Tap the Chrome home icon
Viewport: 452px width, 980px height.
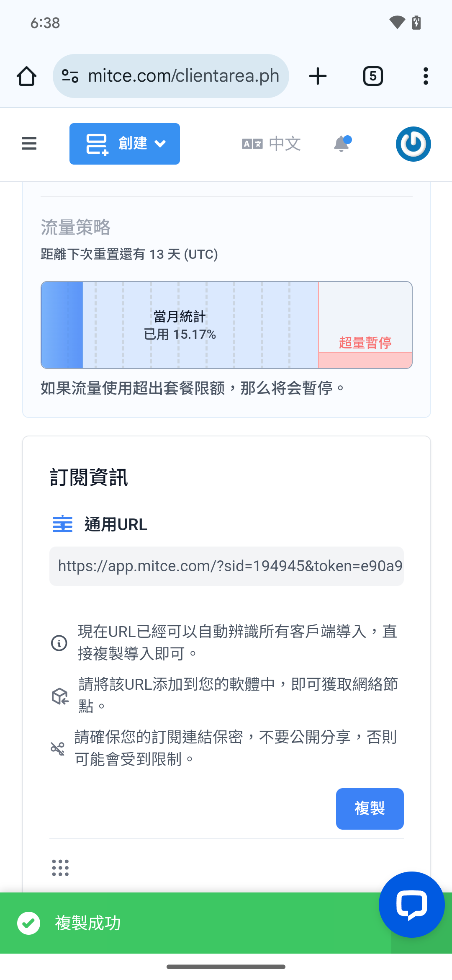26,76
